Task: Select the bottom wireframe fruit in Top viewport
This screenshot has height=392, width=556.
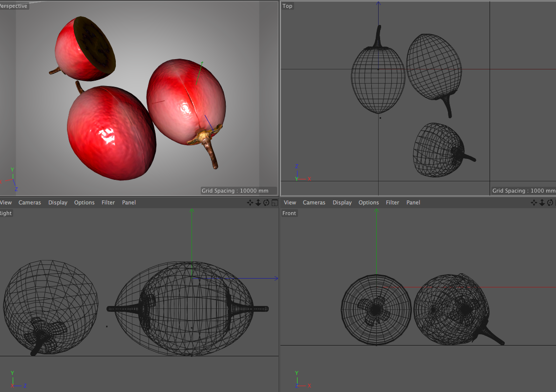Action: 437,149
